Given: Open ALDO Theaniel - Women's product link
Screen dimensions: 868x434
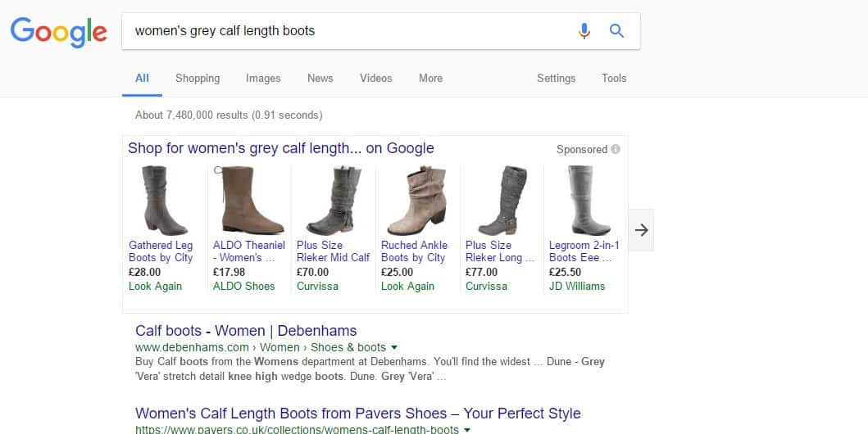Looking at the screenshot, I should click(249, 251).
